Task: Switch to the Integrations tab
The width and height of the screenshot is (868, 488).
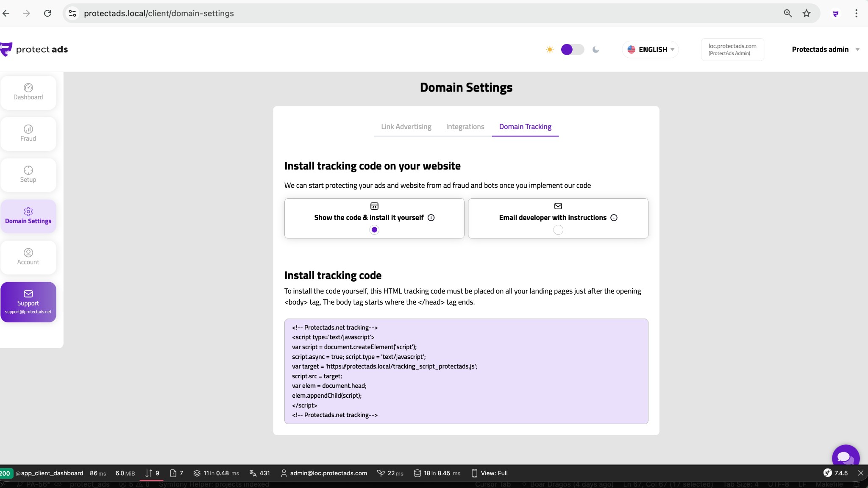Action: 465,126
